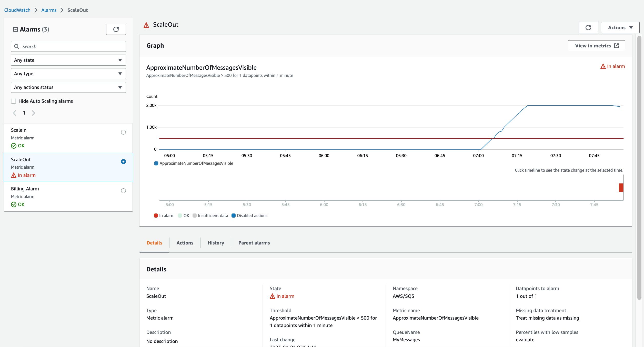Open the Actions dropdown menu

(620, 27)
